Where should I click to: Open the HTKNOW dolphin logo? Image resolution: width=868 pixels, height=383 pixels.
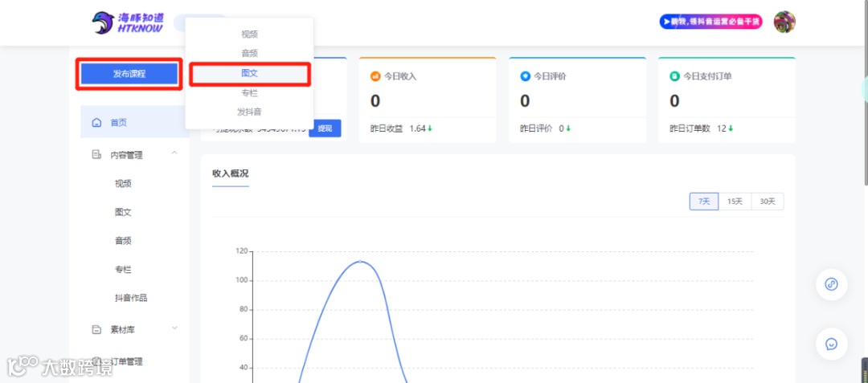(128, 22)
